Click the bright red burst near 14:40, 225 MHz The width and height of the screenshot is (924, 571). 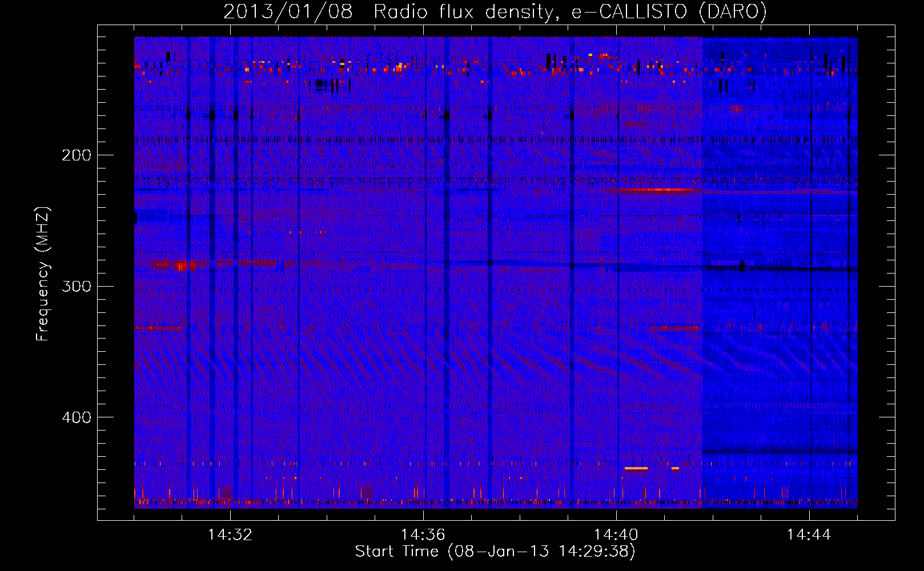(654, 190)
